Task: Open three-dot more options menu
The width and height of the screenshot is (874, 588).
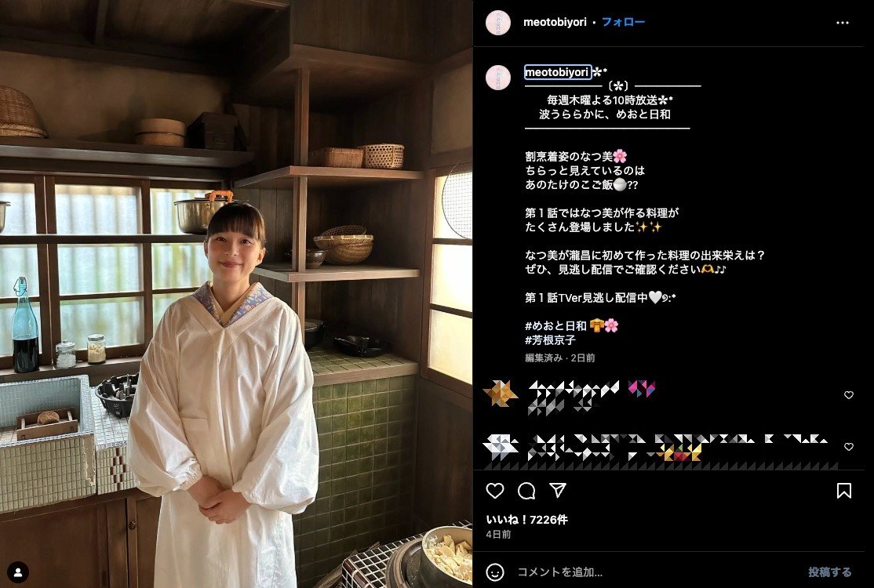Action: (x=843, y=23)
